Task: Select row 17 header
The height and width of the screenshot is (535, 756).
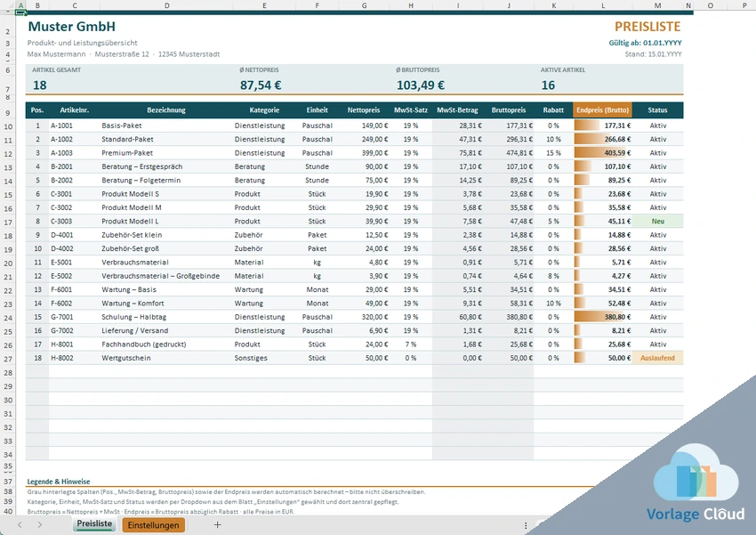Action: (x=8, y=223)
